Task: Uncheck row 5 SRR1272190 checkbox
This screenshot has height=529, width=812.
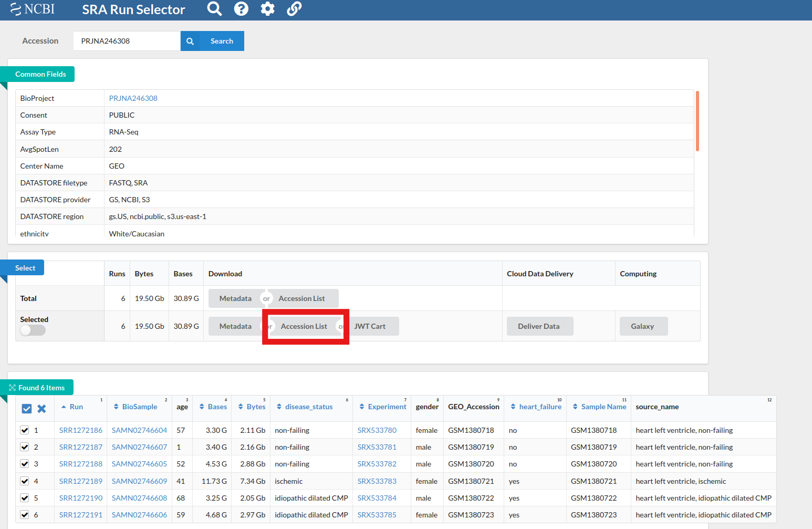Action: (x=24, y=498)
